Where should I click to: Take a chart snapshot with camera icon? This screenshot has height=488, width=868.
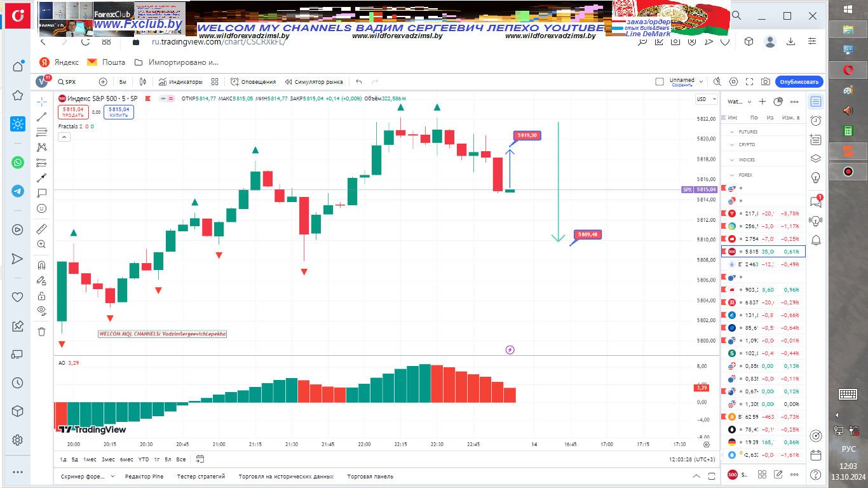pos(766,82)
